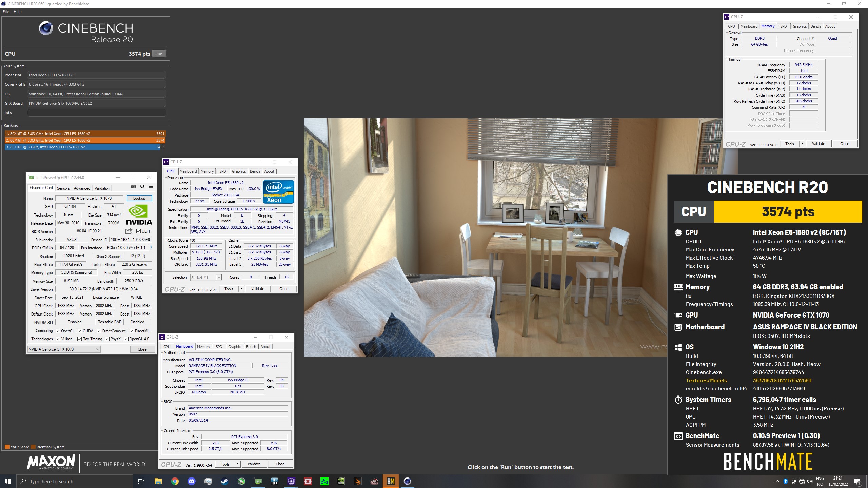This screenshot has height=488, width=868.
Task: Click Validate in the Memory CPU-Z window
Action: [818, 144]
